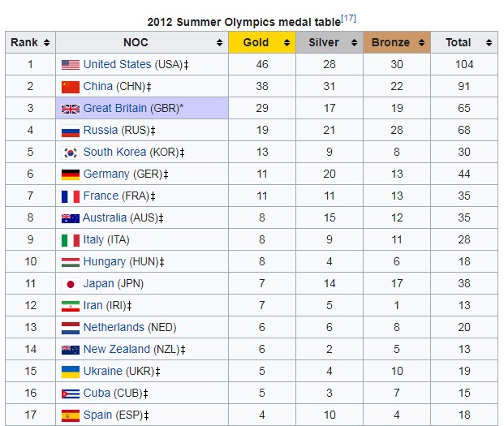Click the Ukraine flag icon
The height and width of the screenshot is (426, 504).
click(70, 372)
